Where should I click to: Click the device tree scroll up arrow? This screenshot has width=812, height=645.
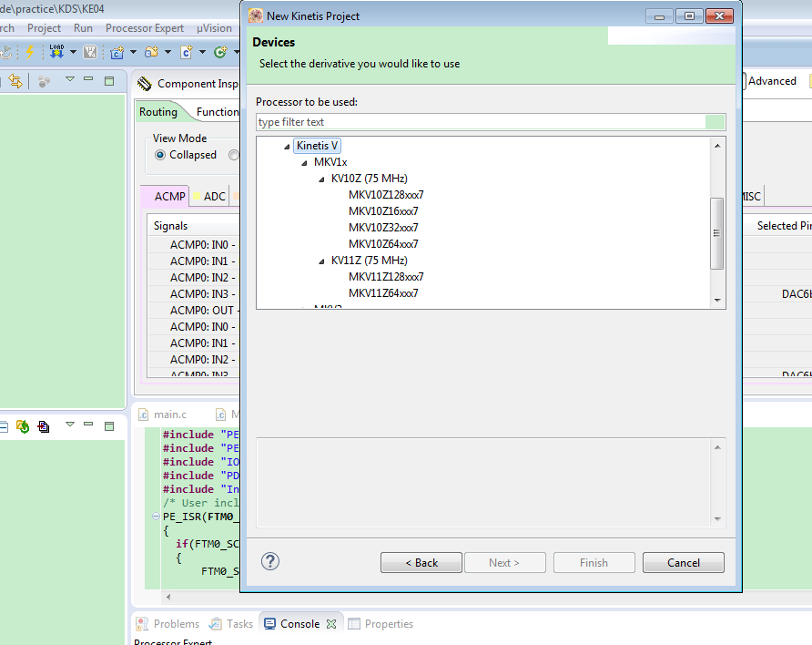(x=717, y=146)
